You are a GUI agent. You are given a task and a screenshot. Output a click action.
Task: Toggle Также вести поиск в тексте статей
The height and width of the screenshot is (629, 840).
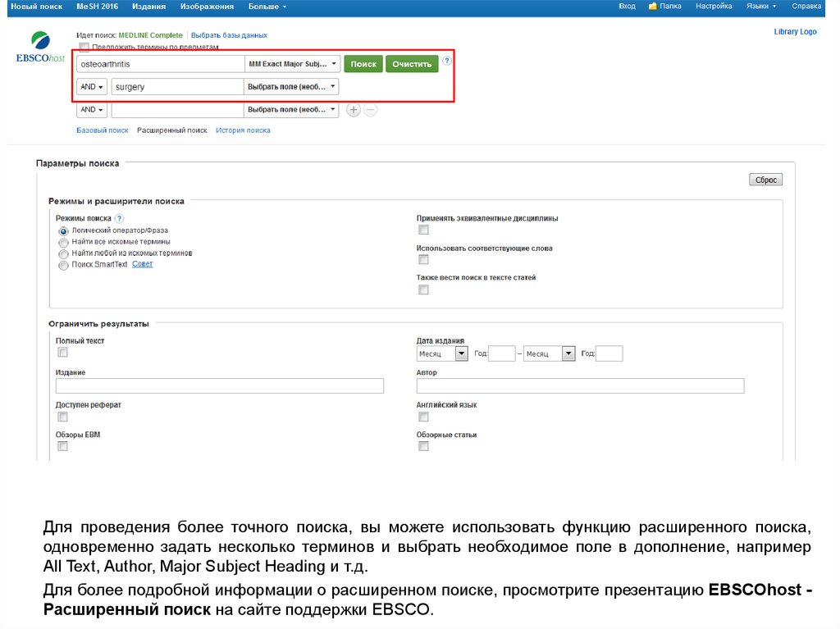point(423,289)
